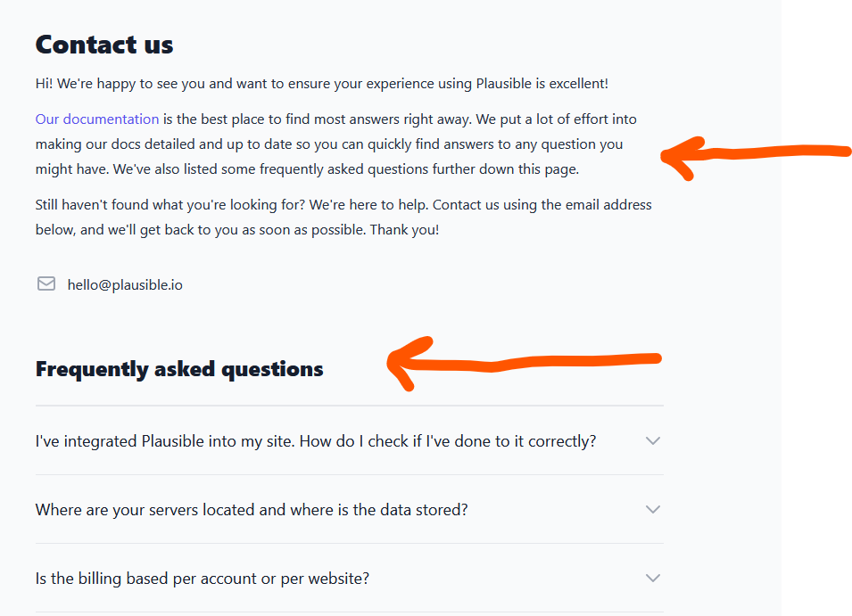Click the envelope mail icon

tap(46, 284)
